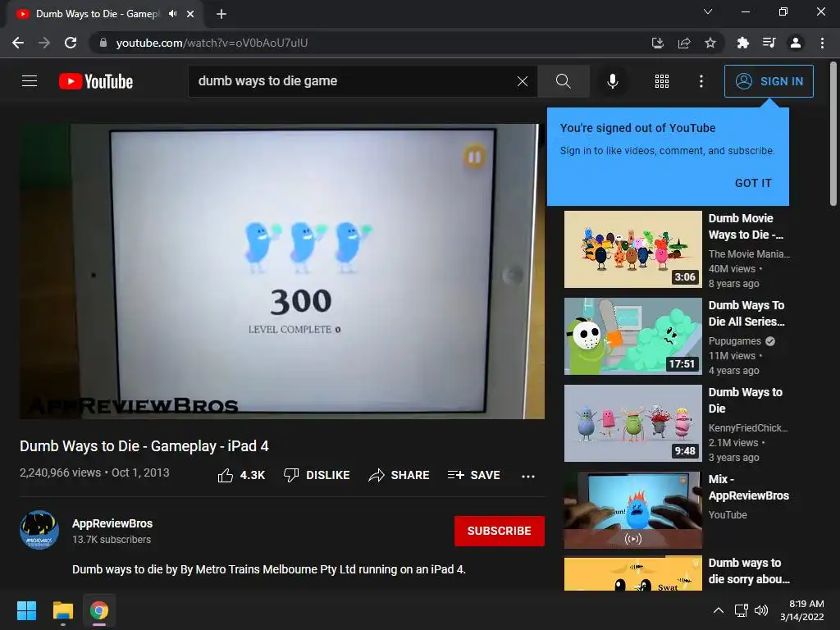
Task: Open AppReviewBros channel name link
Action: (x=112, y=523)
